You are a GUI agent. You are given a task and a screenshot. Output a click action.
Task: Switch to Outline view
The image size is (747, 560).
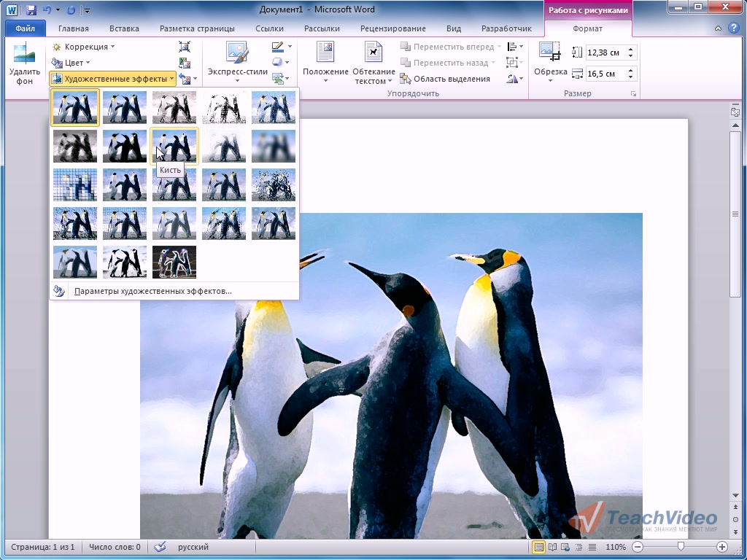[x=578, y=547]
